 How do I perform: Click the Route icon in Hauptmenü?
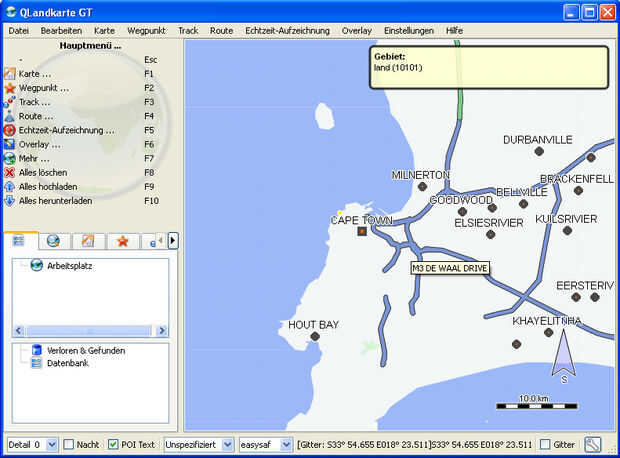[x=9, y=116]
